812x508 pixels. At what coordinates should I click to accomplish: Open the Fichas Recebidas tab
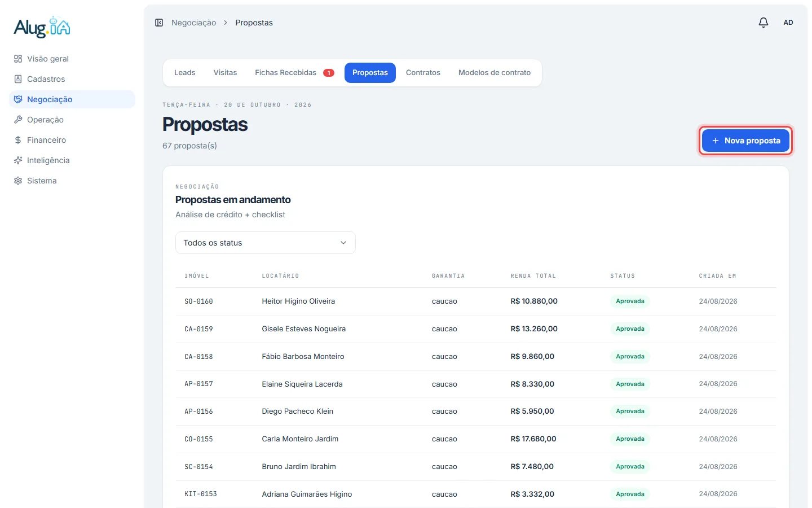(x=294, y=73)
